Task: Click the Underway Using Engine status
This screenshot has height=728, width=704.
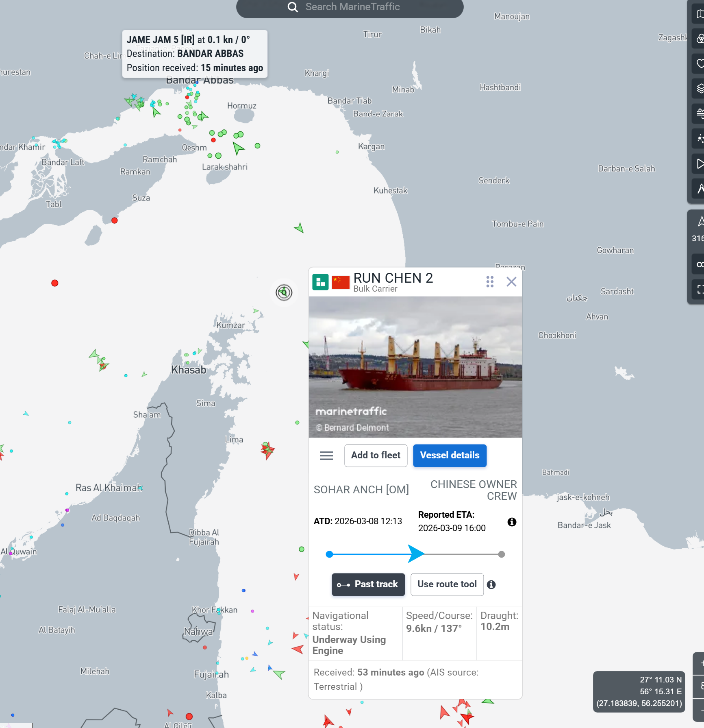Action: coord(349,645)
